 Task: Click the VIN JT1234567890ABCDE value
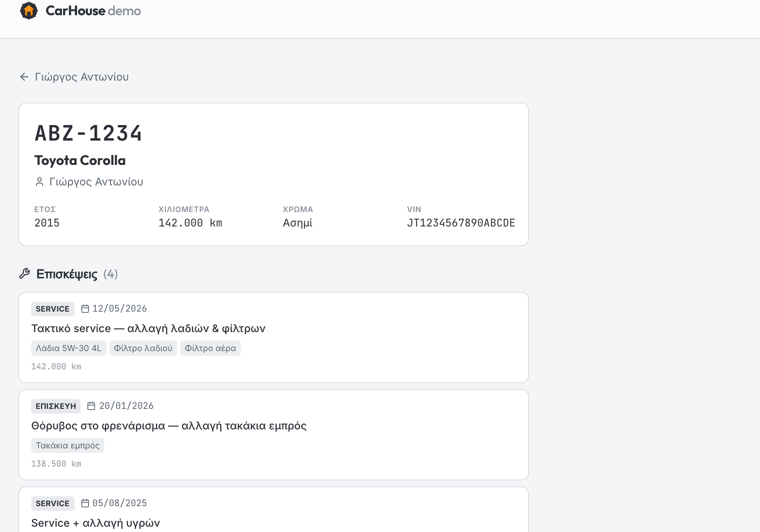click(x=461, y=223)
